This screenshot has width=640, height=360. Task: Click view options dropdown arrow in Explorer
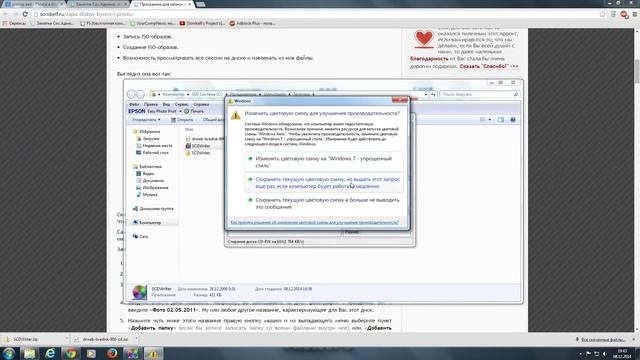point(490,120)
